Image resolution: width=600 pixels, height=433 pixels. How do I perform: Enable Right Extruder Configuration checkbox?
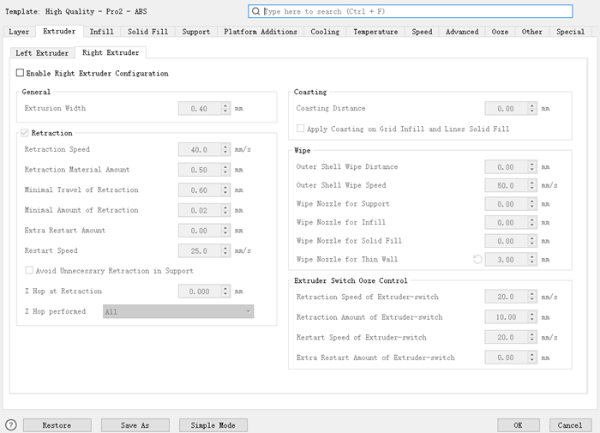click(20, 73)
